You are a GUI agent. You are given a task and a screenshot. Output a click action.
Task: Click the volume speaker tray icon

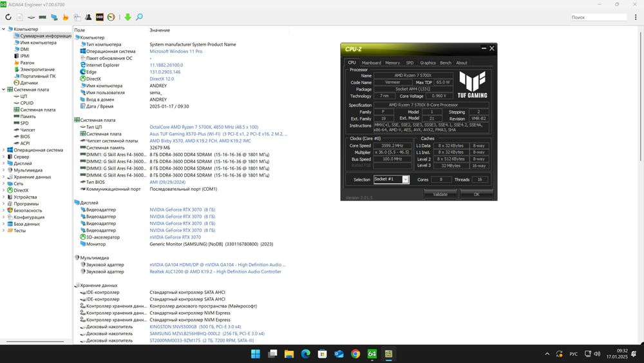pos(597,354)
